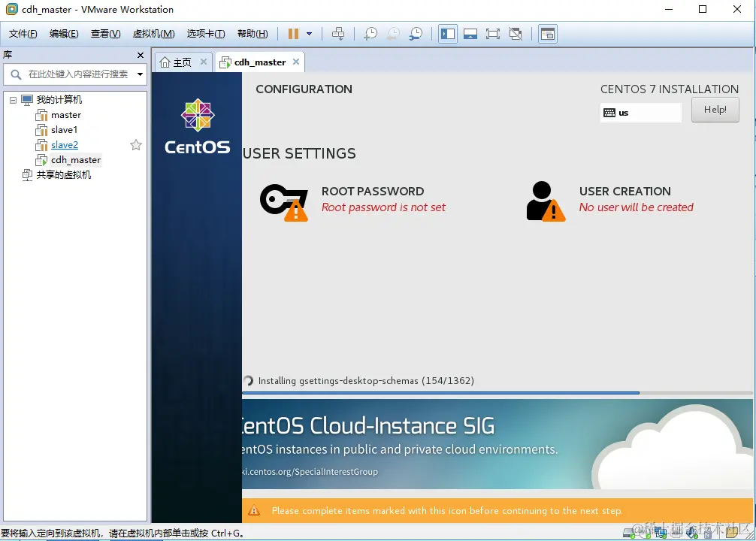This screenshot has height=541, width=756.
Task: Select 我的计算机 in the library tree
Action: (x=59, y=100)
